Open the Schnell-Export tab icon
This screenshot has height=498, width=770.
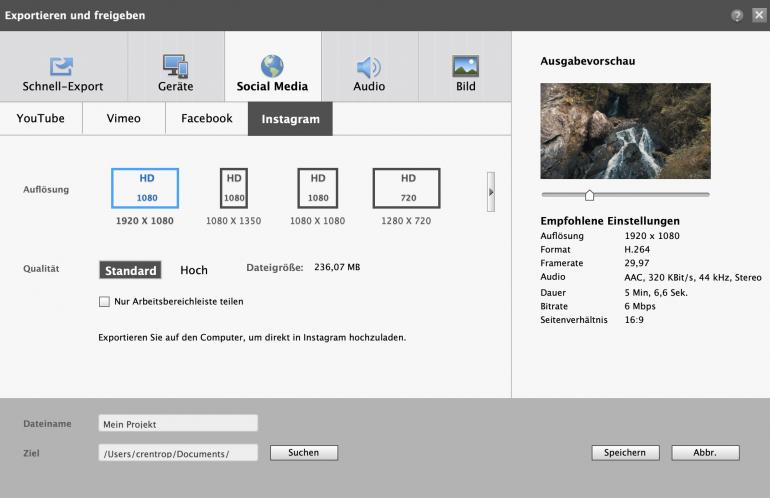click(62, 66)
